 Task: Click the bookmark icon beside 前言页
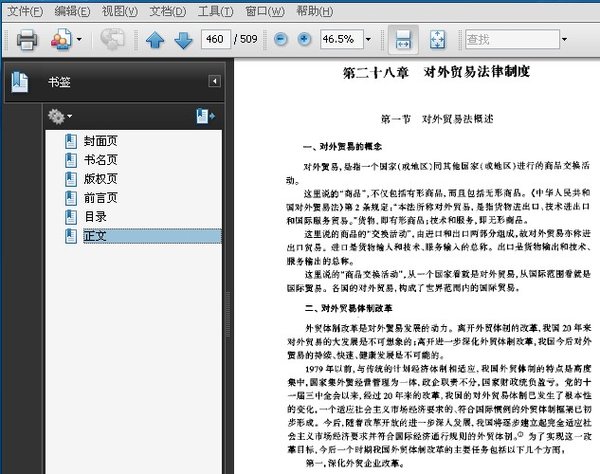[x=71, y=198]
